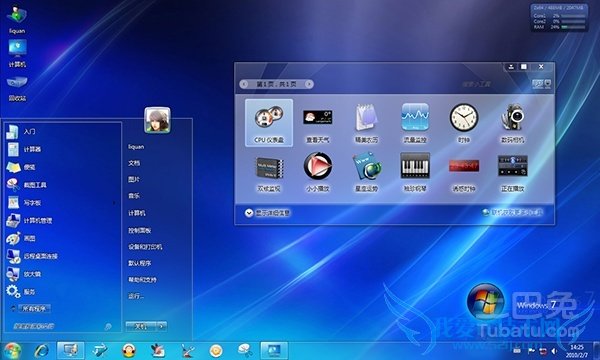The height and width of the screenshot is (360, 600).
Task: Select the 流量监控 traffic monitor gadget
Action: click(x=415, y=123)
